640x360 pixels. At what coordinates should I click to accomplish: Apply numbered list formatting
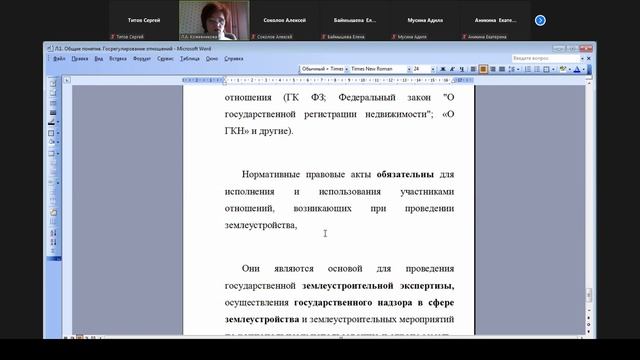528,69
